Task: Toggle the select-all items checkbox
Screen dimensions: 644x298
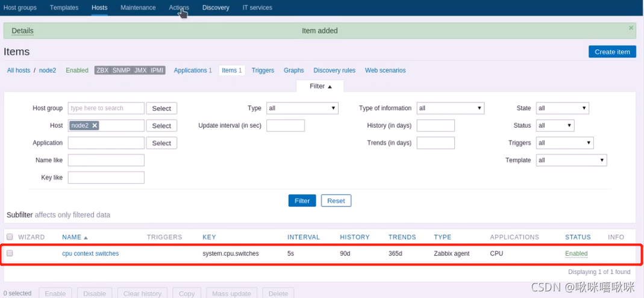Action: [x=10, y=237]
